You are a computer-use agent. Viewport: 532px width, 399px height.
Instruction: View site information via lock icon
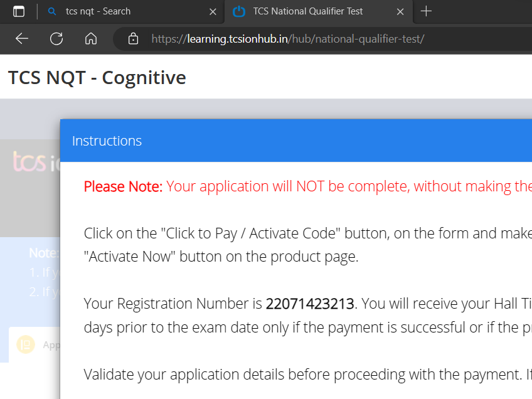coord(133,39)
